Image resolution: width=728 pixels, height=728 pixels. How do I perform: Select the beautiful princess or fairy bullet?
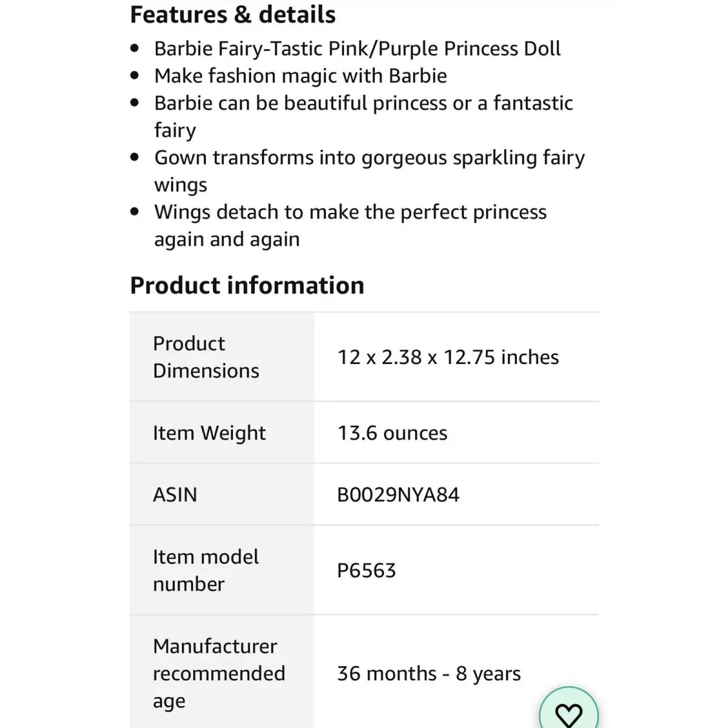pos(363,116)
